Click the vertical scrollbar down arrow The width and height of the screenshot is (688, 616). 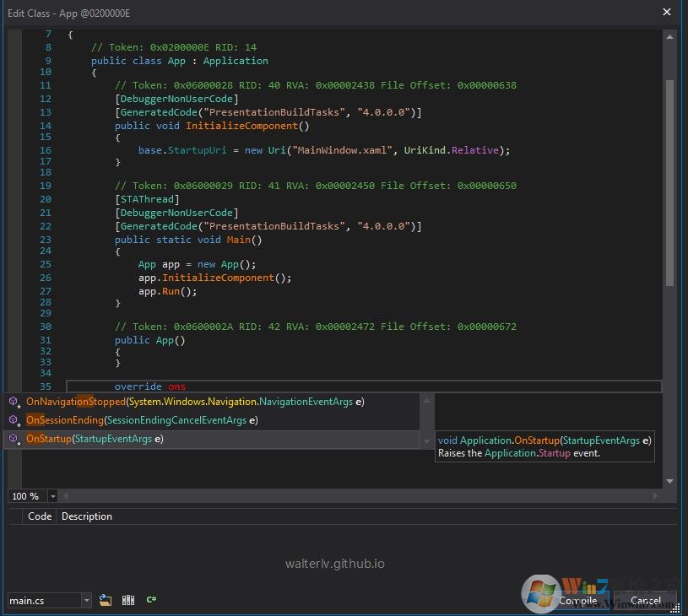click(x=669, y=481)
